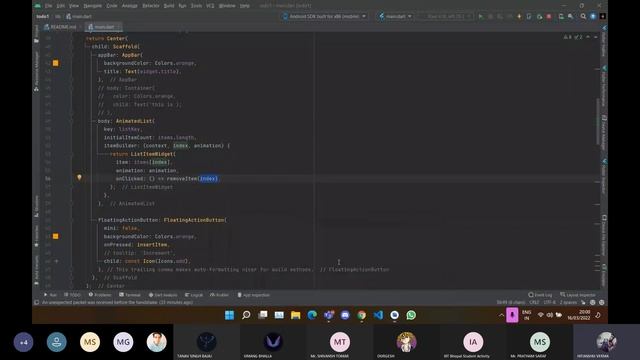Open the App Inspection tool window tab
The width and height of the screenshot is (640, 360).
tap(254, 295)
